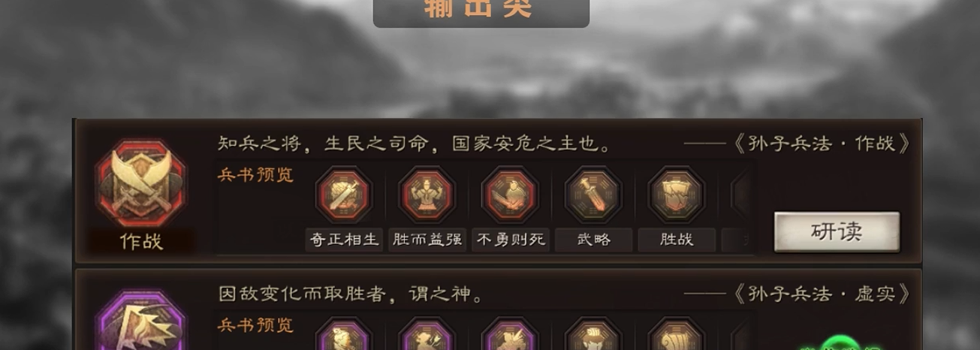This screenshot has height=350, width=980.
Task: Click the third purple book icon in 虚实 row
Action: pyautogui.click(x=510, y=334)
